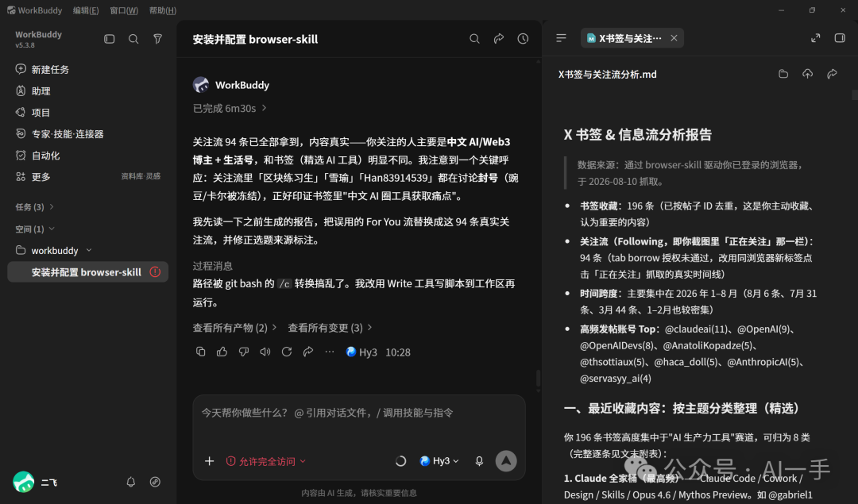
Task: Read the reply aloud with speaker icon
Action: click(265, 352)
